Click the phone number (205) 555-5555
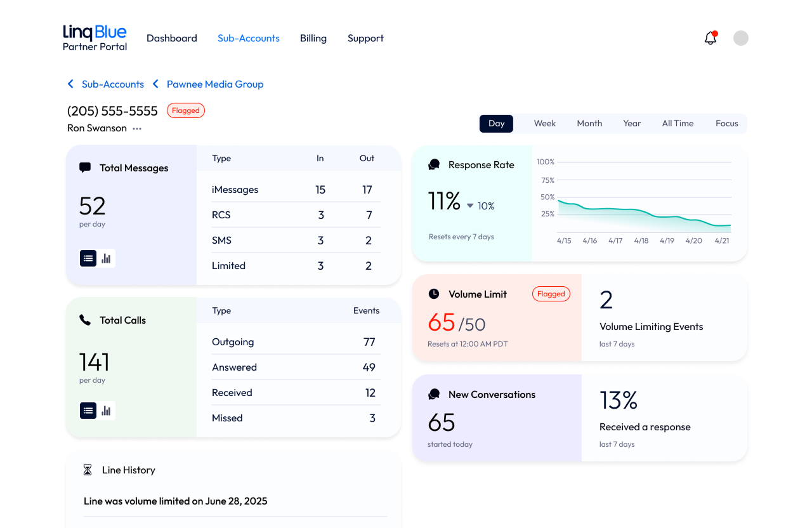Viewport: 812px width, 528px height. [112, 110]
